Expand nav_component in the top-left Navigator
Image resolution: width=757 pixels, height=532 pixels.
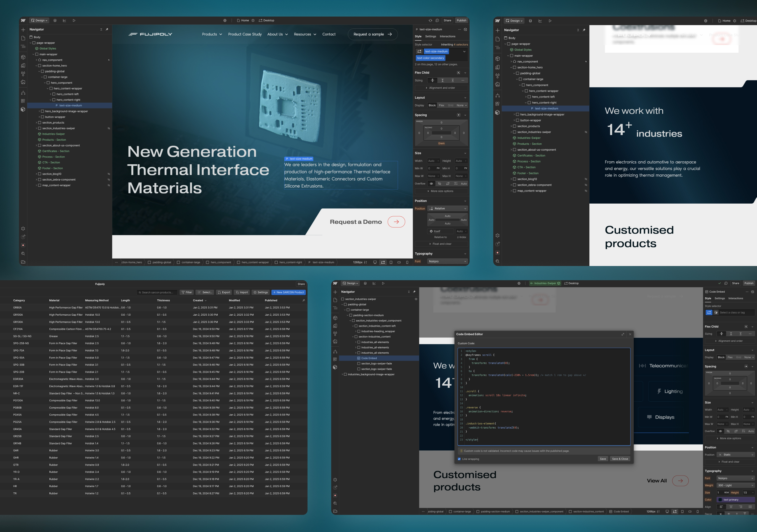coord(36,60)
